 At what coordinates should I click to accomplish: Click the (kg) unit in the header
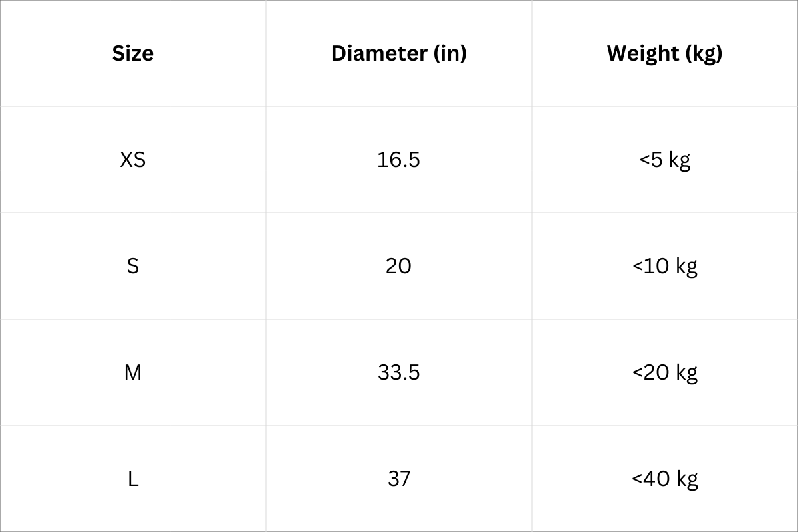coord(704,53)
